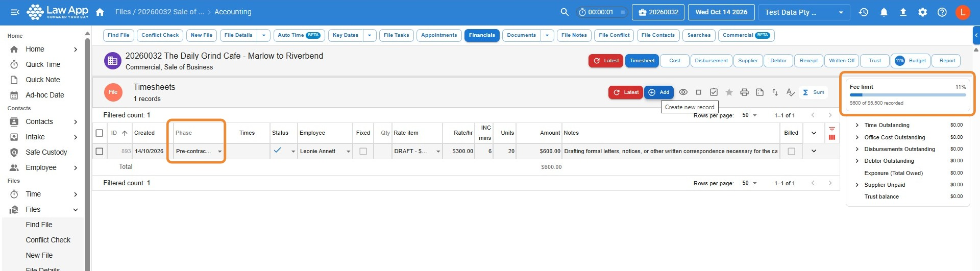980x271 pixels.
Task: Click the red filter icon in table header
Action: (832, 129)
